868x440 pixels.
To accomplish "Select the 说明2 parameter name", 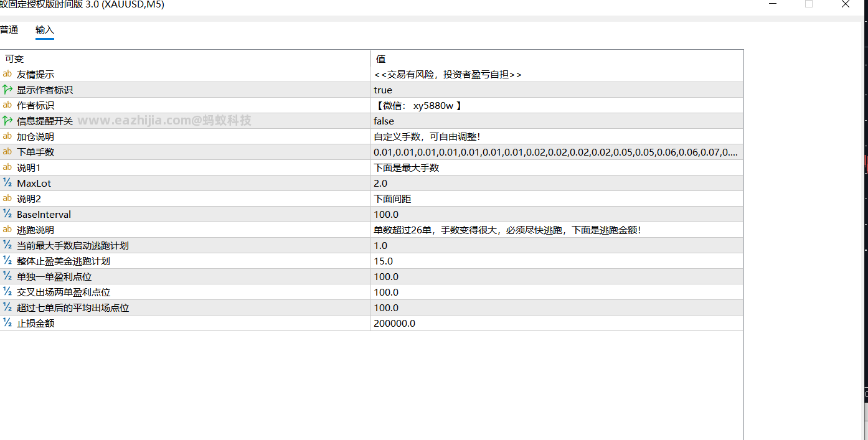I will [x=29, y=199].
